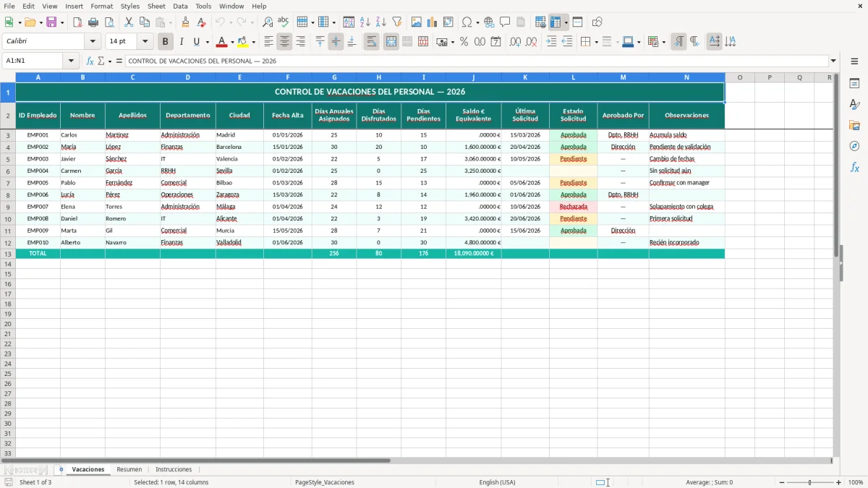The height and width of the screenshot is (488, 868).
Task: Switch to the Resumen sheet tab
Action: point(129,469)
